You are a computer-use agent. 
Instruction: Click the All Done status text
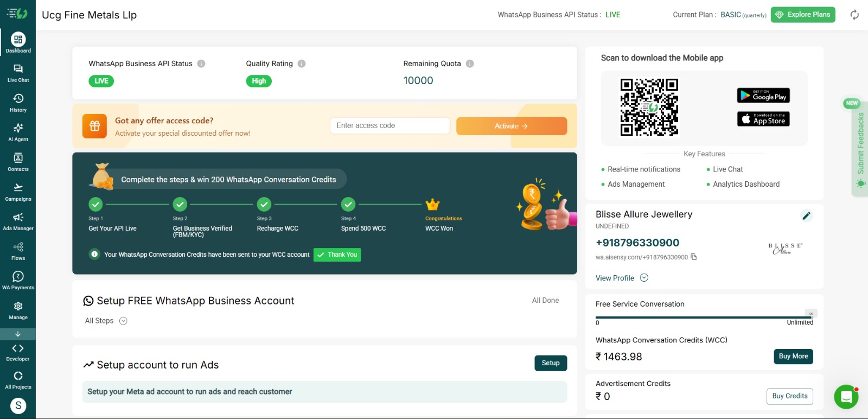pyautogui.click(x=545, y=300)
